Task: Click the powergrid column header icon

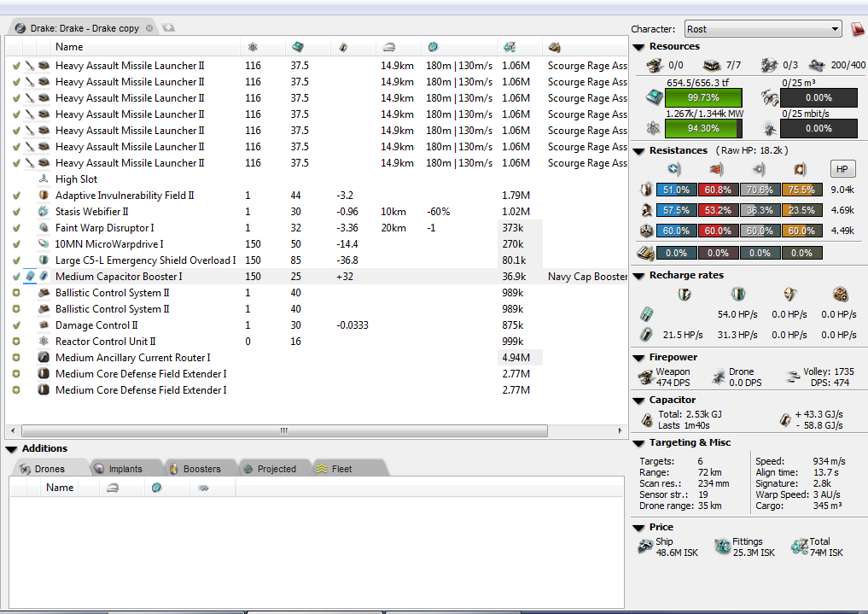Action: [x=253, y=47]
